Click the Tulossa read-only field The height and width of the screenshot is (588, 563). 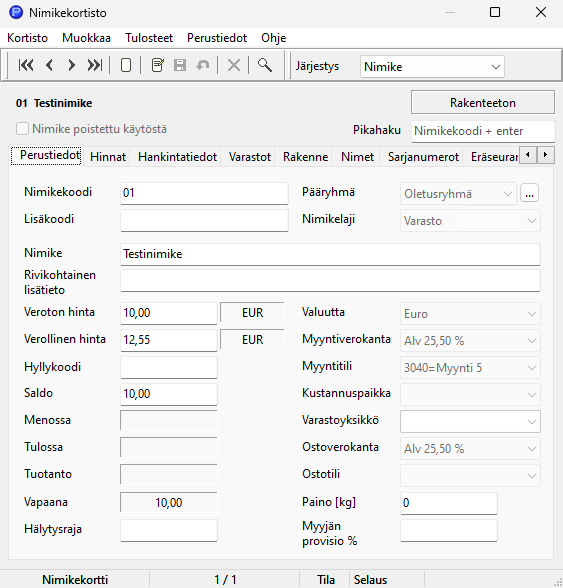(168, 447)
